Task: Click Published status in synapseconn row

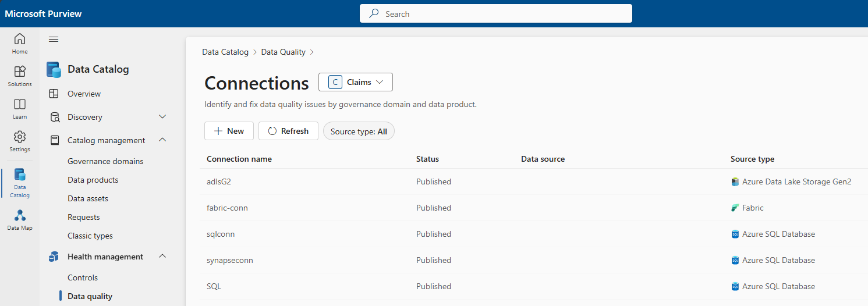Action: [434, 260]
